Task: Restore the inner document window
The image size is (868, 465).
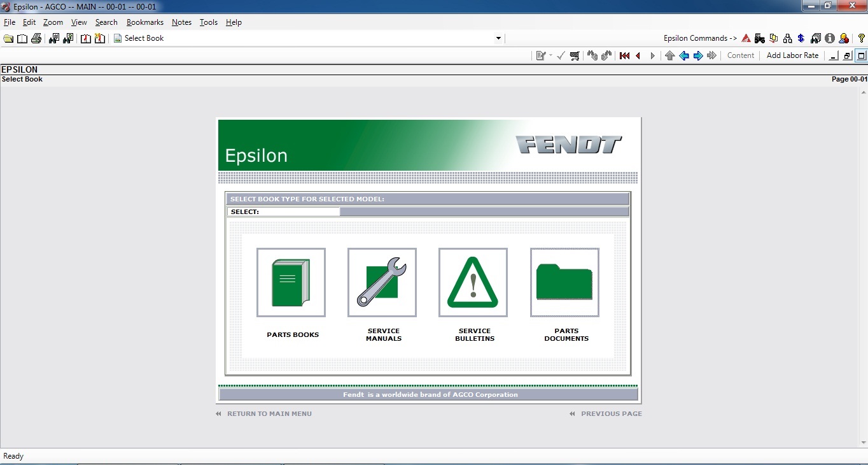Action: [x=847, y=55]
